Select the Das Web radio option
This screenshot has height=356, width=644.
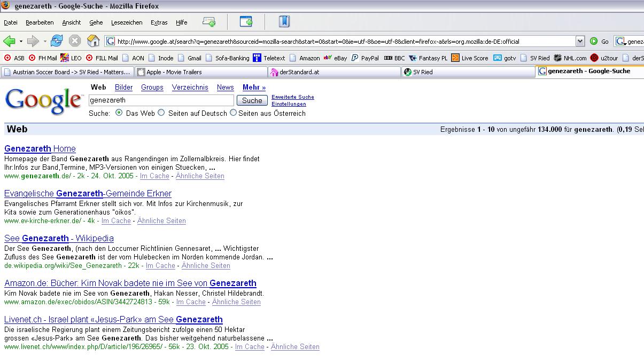point(119,113)
